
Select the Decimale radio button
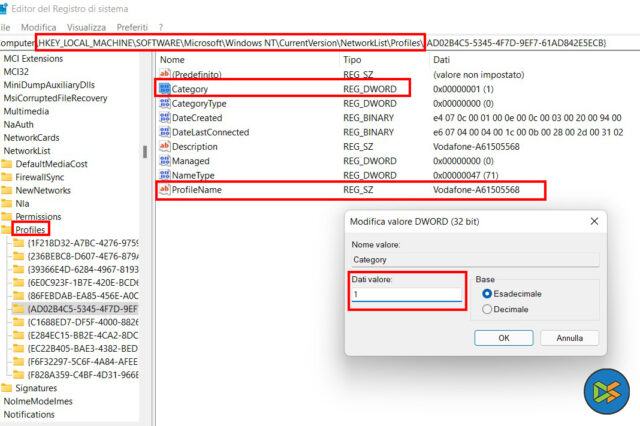[x=487, y=309]
